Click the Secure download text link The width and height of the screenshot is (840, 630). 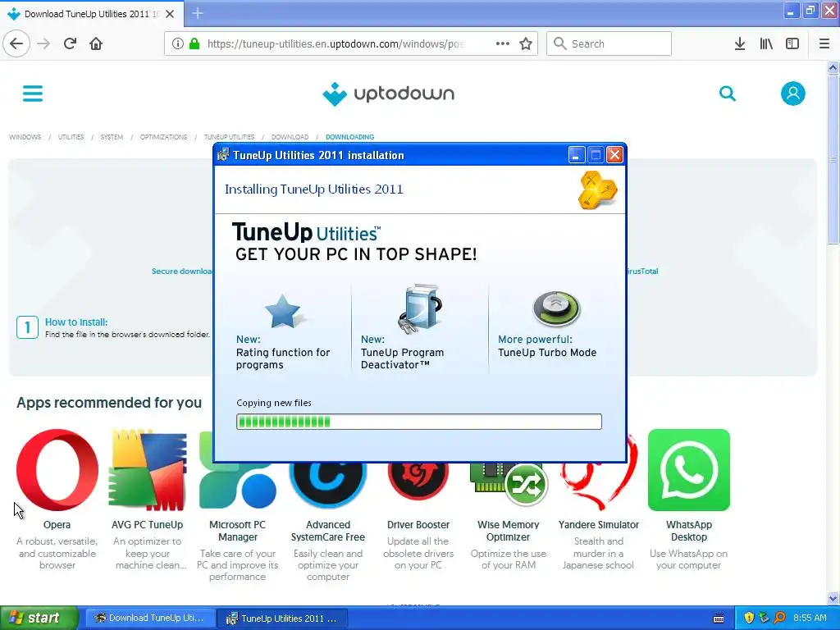click(x=182, y=271)
